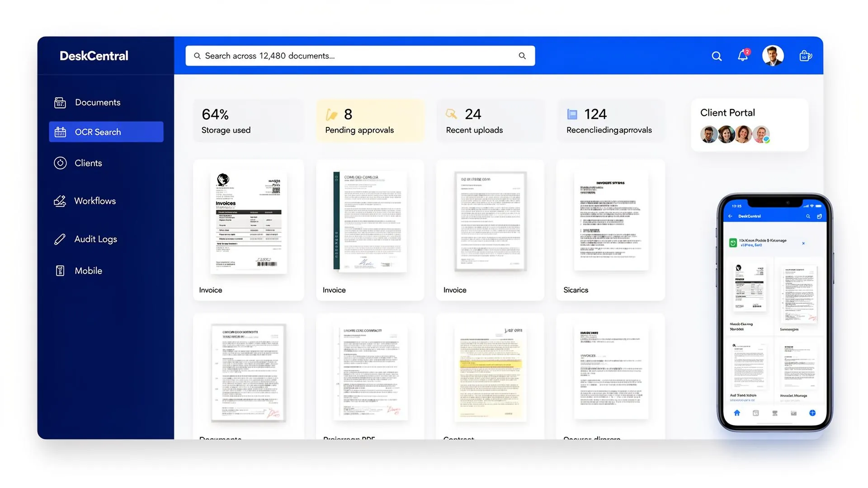Open Audit Logs from the sidebar

point(95,239)
